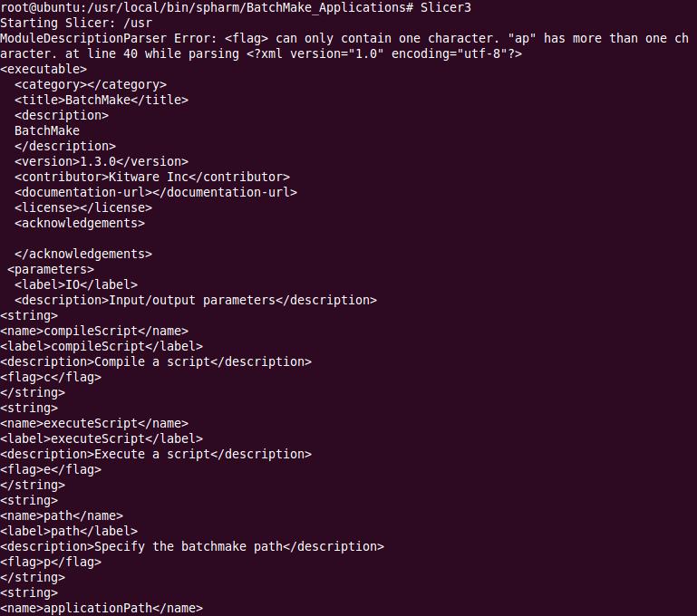Viewport: 697px width, 616px height.
Task: Click the closing acknowledgements tag line
Action: click(83, 254)
